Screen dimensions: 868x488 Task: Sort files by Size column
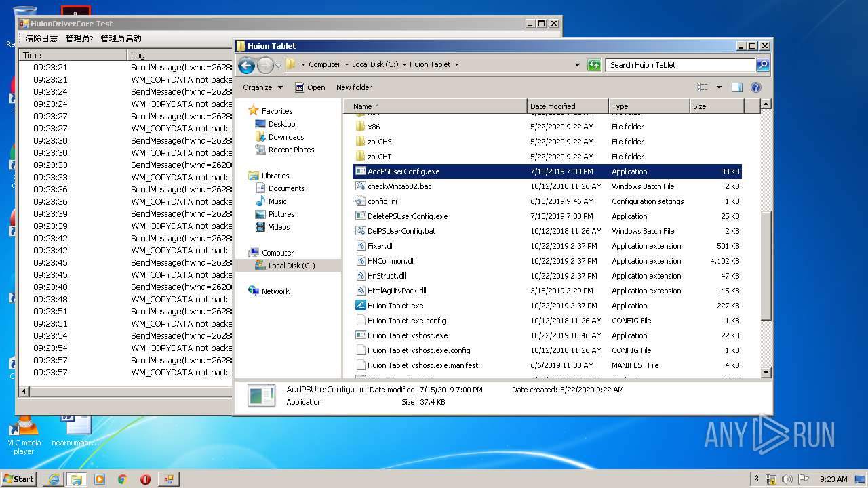coord(717,106)
